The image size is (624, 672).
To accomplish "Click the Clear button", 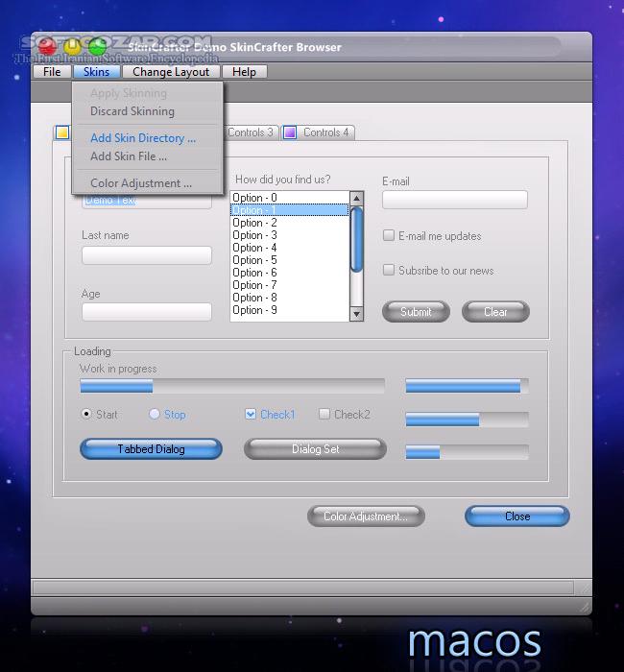I will click(495, 312).
